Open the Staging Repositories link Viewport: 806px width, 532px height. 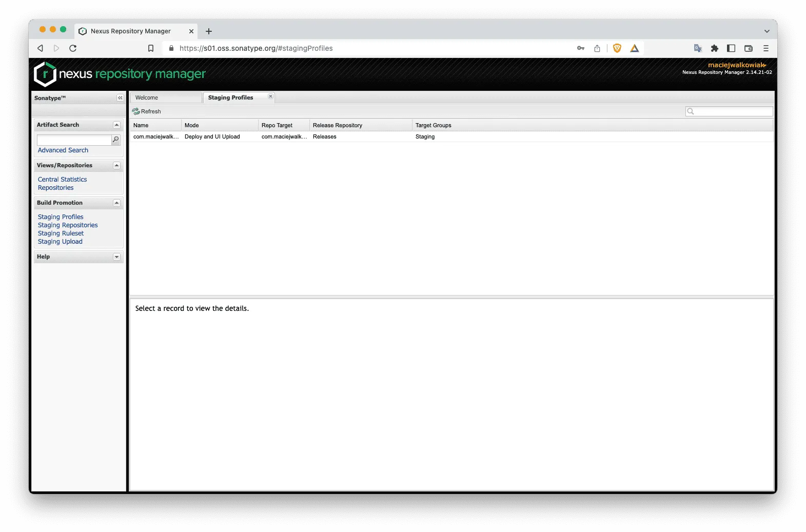68,225
